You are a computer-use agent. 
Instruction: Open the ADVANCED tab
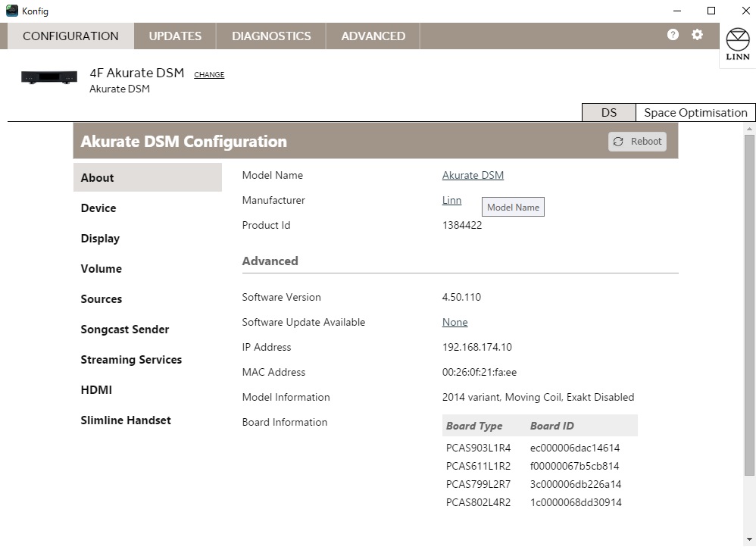click(x=373, y=36)
